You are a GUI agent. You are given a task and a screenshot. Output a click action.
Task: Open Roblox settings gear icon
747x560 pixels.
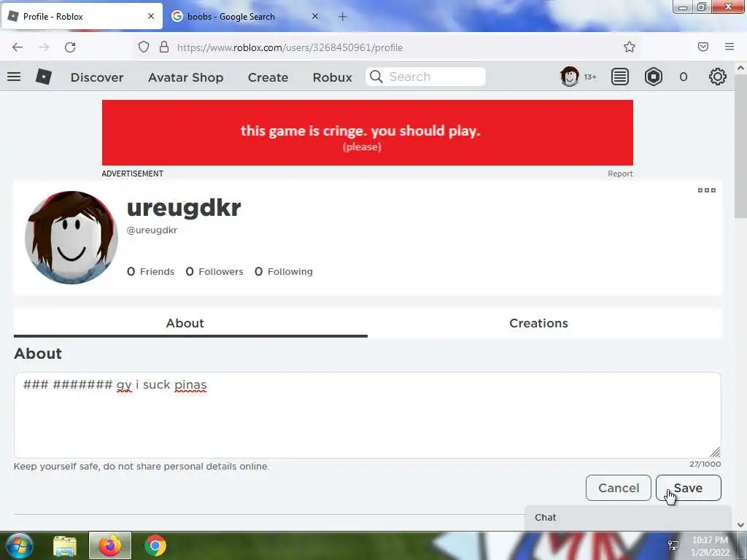pos(718,77)
